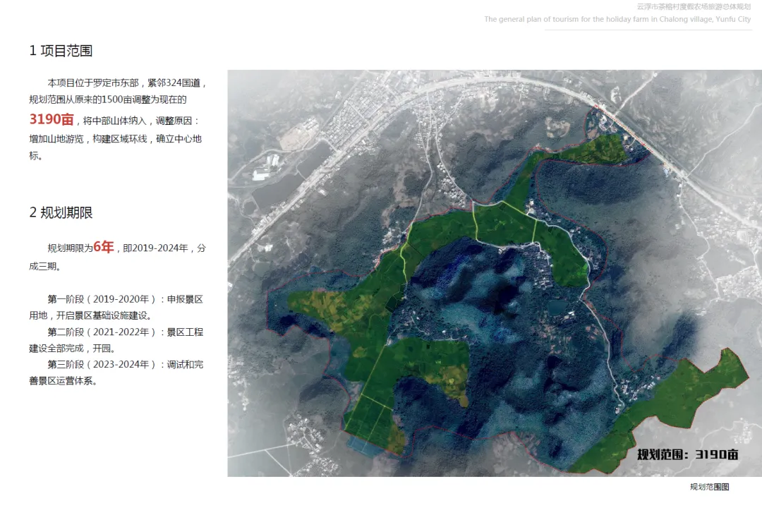The width and height of the screenshot is (762, 532).
Task: Click the satellite planning-range map image
Action: pyautogui.click(x=495, y=273)
